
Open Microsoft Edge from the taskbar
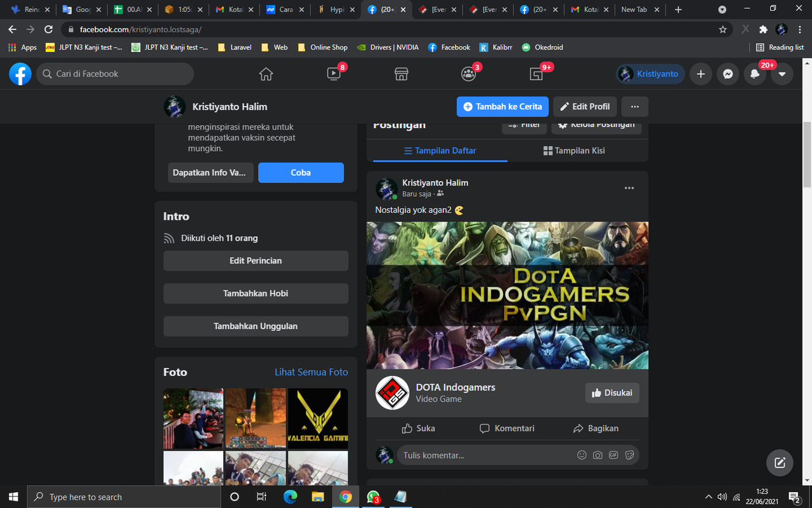click(290, 497)
